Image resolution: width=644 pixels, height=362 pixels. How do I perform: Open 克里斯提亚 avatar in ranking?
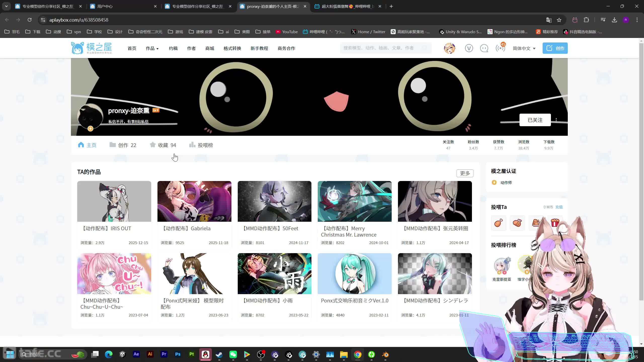[x=502, y=265]
